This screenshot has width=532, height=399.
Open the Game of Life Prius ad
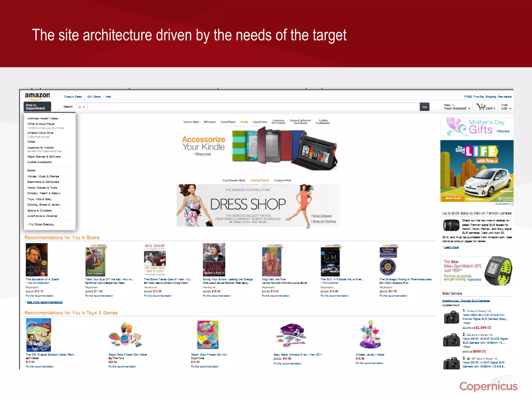[x=477, y=171]
